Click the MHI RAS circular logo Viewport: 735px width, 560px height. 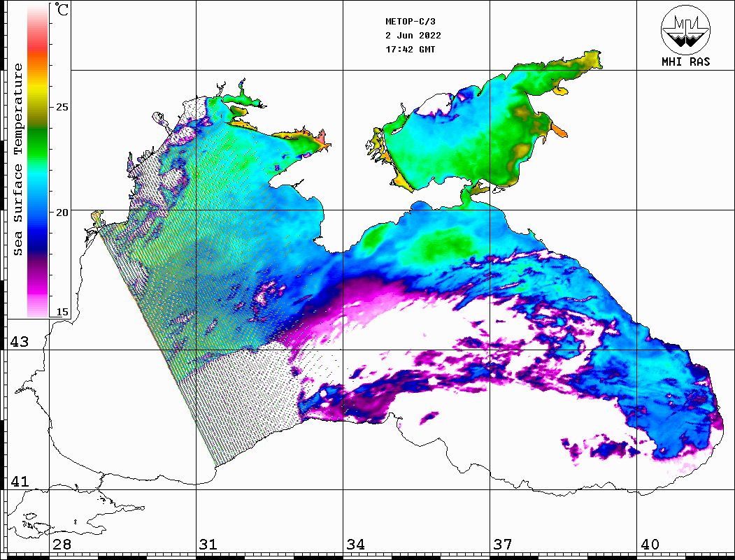(x=685, y=30)
